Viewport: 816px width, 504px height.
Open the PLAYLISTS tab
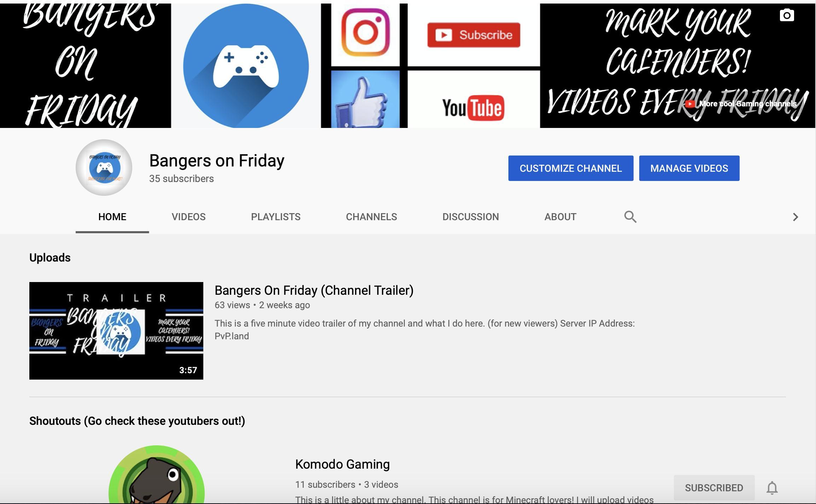click(x=275, y=217)
